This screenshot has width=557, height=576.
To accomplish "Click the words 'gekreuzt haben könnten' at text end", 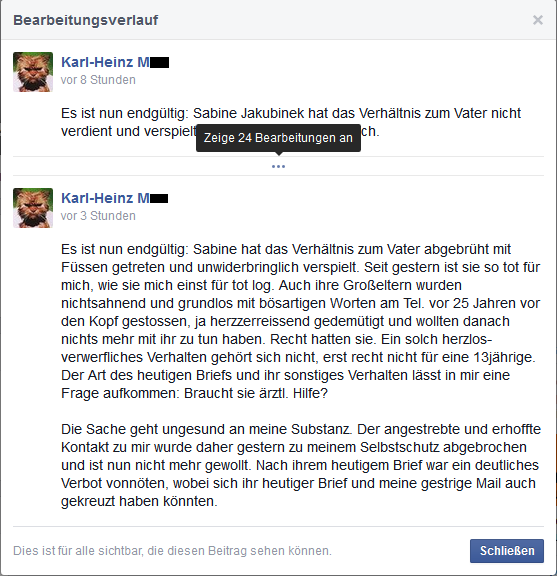I will 139,501.
